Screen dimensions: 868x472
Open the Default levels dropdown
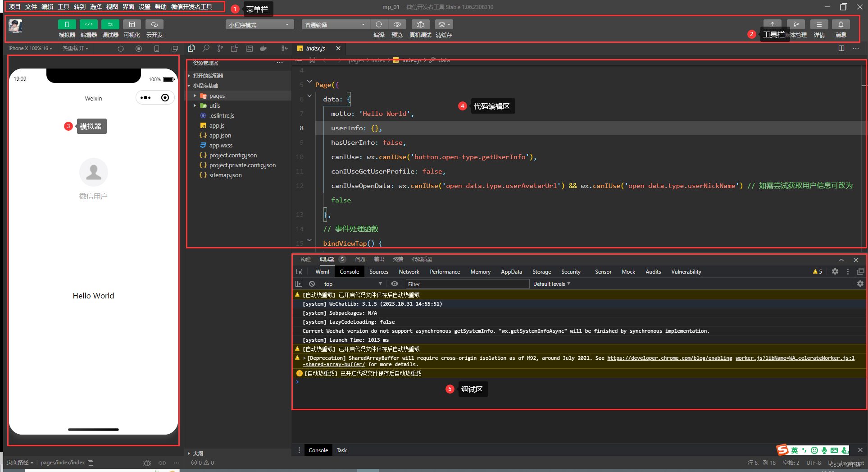[551, 284]
